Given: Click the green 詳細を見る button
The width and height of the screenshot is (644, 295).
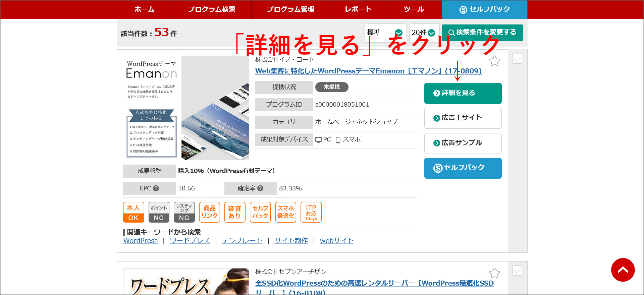Looking at the screenshot, I should pyautogui.click(x=463, y=93).
